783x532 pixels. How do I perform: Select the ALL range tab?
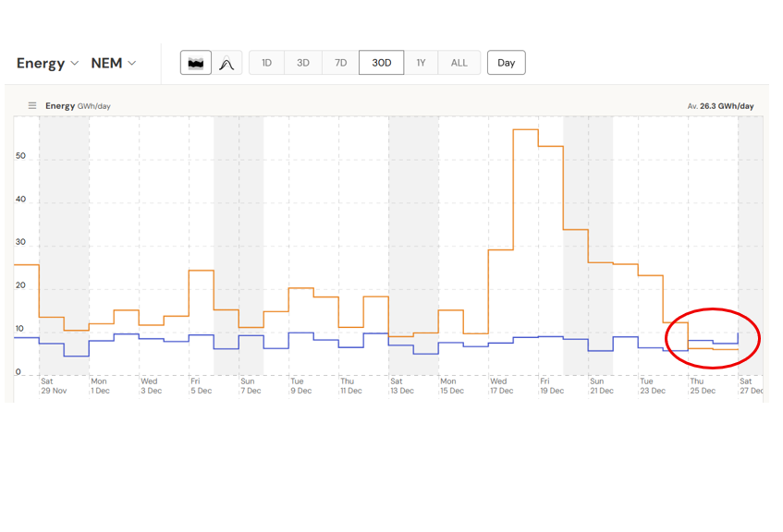pos(459,63)
